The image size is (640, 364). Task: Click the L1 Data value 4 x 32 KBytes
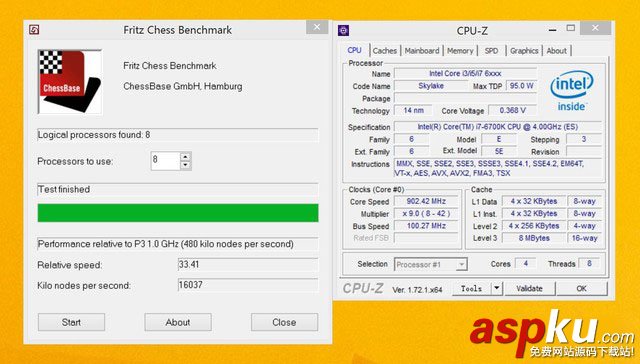534,201
